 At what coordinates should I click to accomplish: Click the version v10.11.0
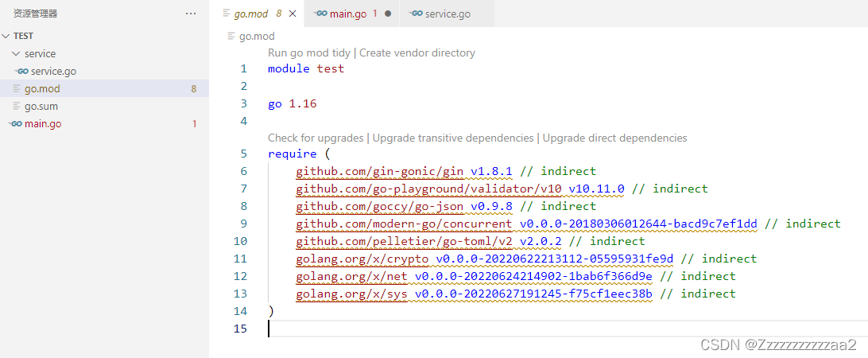tap(597, 189)
